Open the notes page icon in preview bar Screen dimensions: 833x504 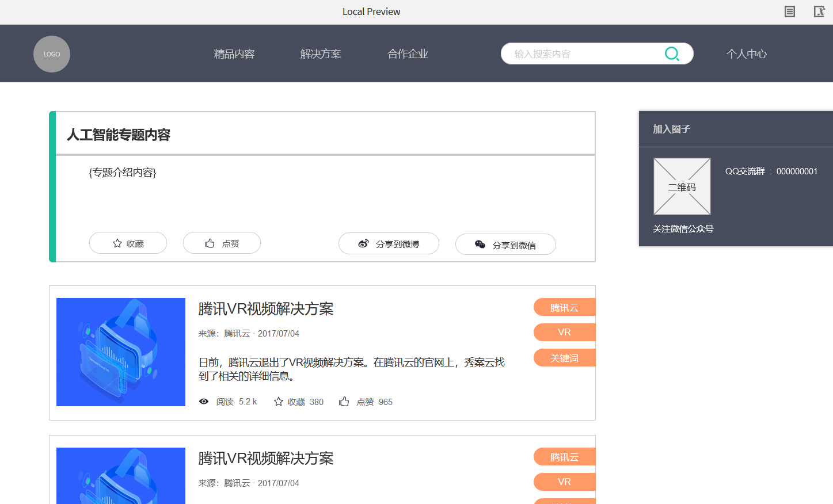pyautogui.click(x=790, y=12)
